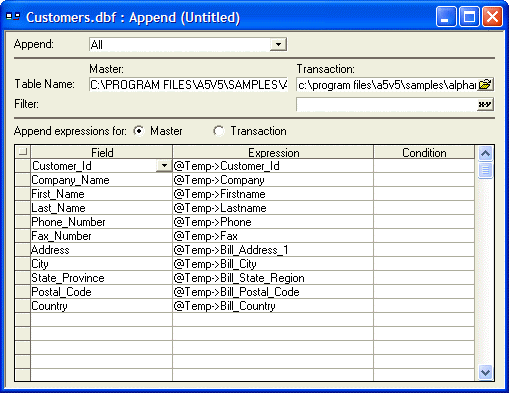Image resolution: width=509 pixels, height=393 pixels.
Task: Click the window system menu icon in title bar
Action: (x=13, y=16)
